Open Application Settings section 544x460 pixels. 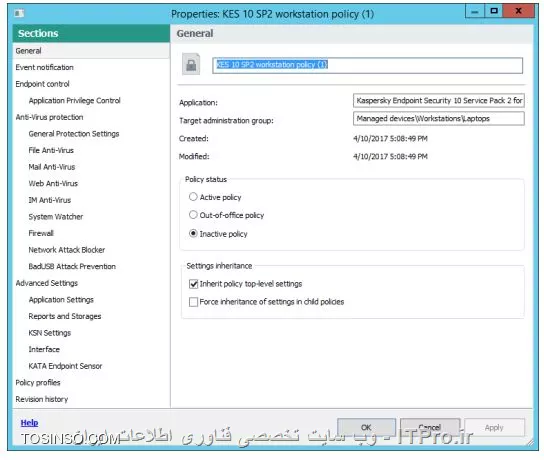point(61,300)
